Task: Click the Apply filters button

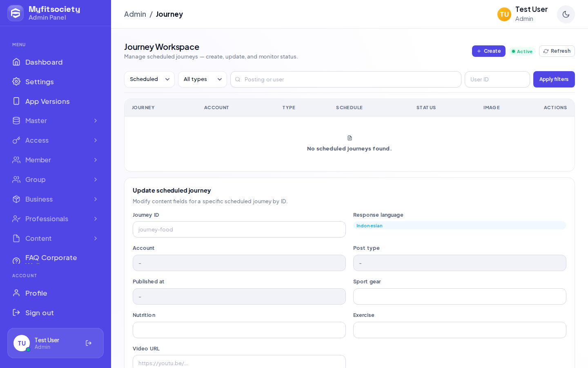Action: 554,79
